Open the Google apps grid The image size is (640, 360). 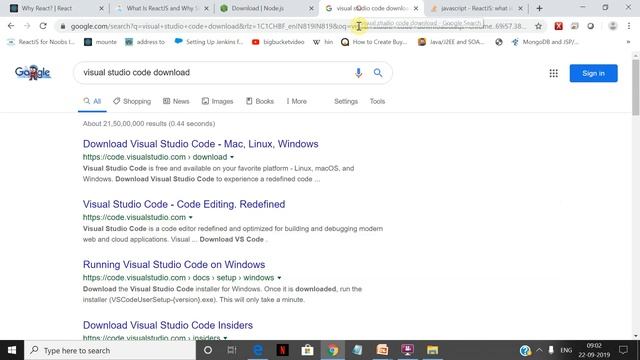pyautogui.click(x=553, y=73)
